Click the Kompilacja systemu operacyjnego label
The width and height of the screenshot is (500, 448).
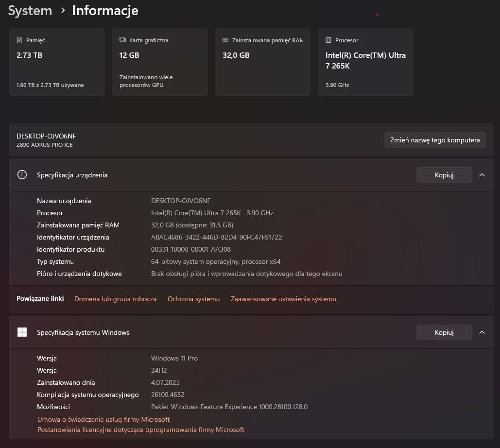[87, 395]
